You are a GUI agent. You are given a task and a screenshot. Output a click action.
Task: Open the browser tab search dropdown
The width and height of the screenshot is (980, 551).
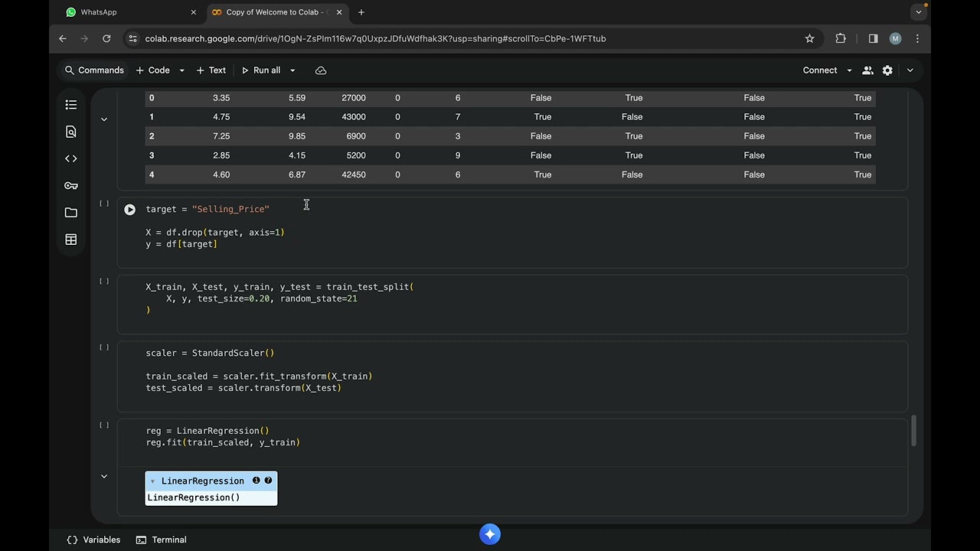pos(918,12)
